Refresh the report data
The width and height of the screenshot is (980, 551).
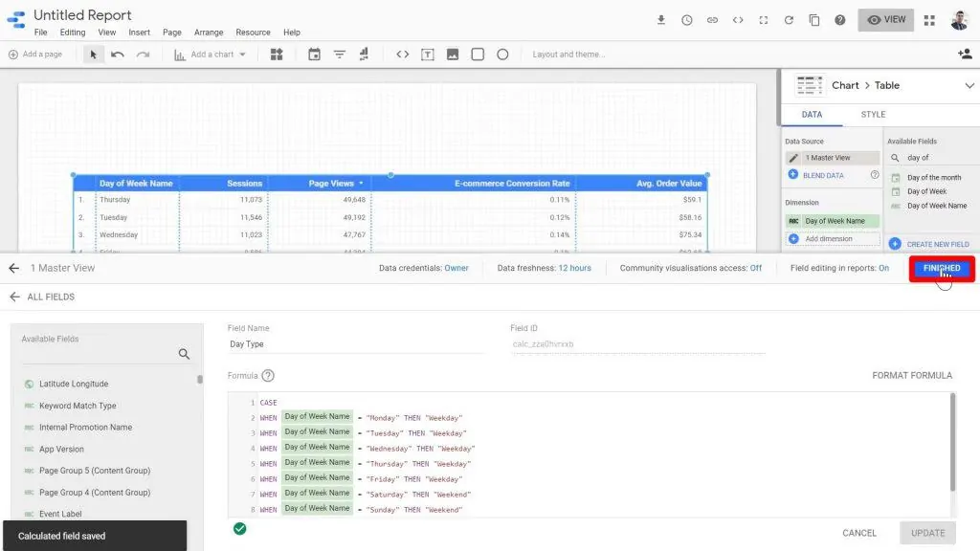tap(789, 19)
